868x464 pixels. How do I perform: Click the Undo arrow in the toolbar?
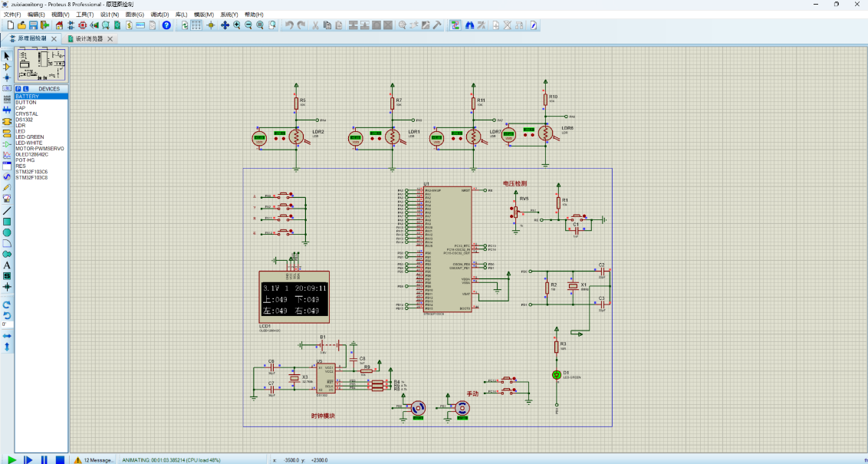coord(289,25)
